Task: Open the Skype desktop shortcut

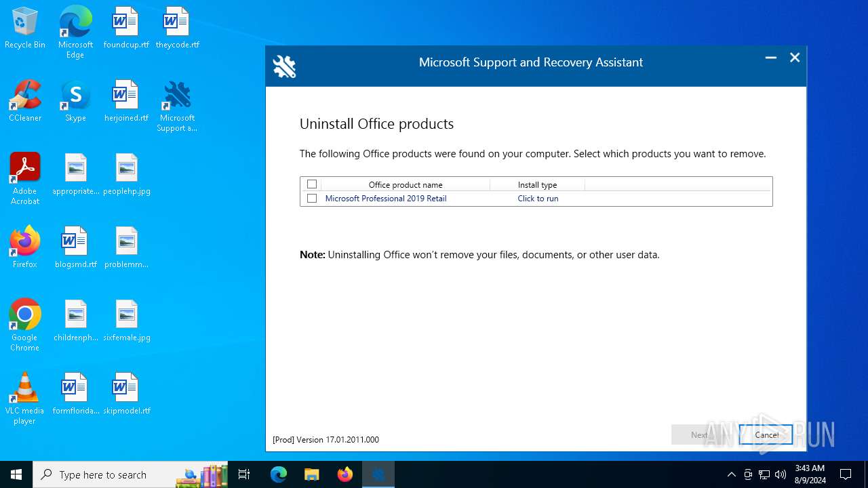Action: pyautogui.click(x=75, y=101)
